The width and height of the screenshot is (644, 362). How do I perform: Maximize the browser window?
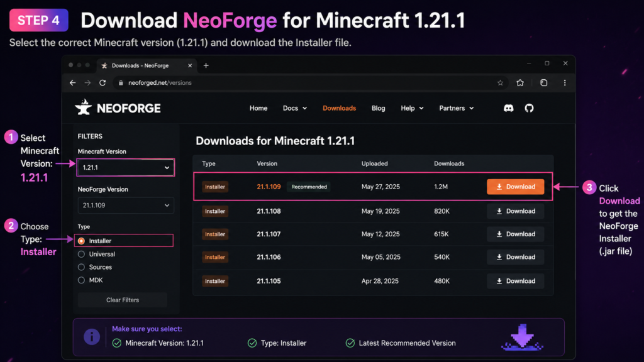[x=547, y=63]
